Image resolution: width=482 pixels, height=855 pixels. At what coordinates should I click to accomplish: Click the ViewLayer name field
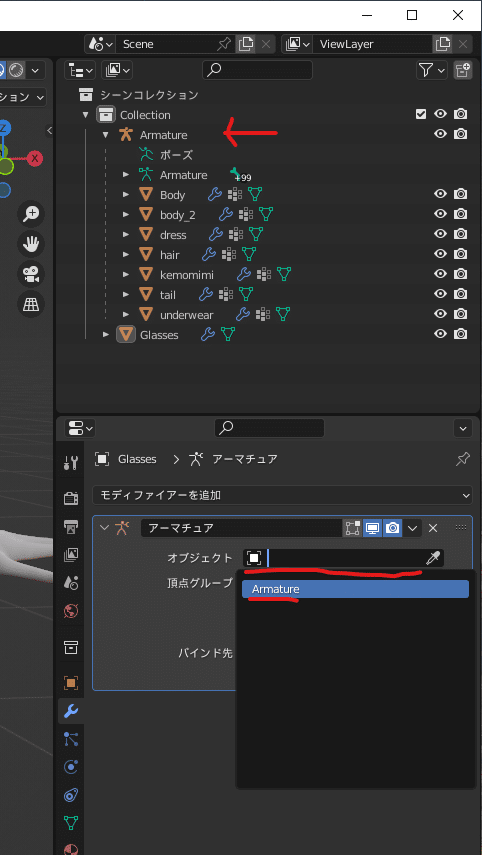[x=372, y=44]
